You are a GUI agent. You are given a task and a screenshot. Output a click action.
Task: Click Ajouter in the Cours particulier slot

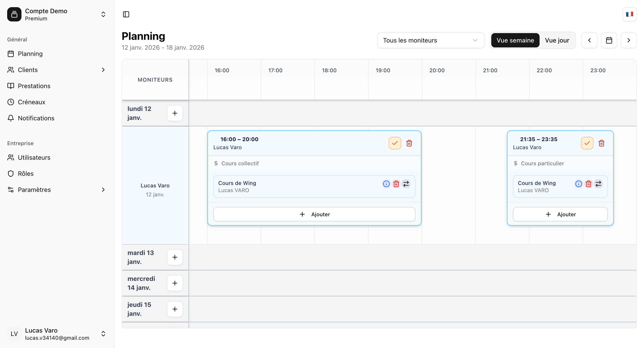pyautogui.click(x=560, y=214)
